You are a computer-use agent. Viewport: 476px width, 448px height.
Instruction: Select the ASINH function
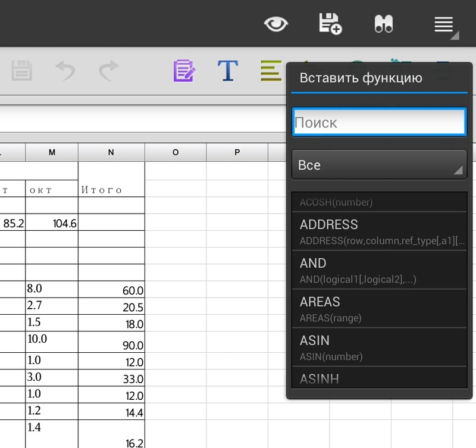click(379, 377)
